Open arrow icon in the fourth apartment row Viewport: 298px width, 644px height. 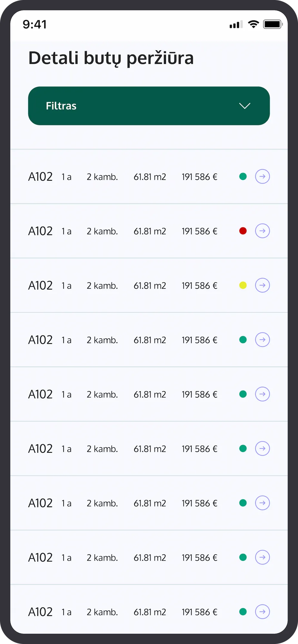pyautogui.click(x=262, y=340)
